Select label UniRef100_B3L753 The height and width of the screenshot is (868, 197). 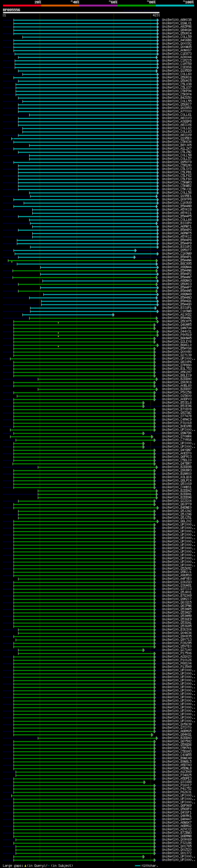[176, 369]
